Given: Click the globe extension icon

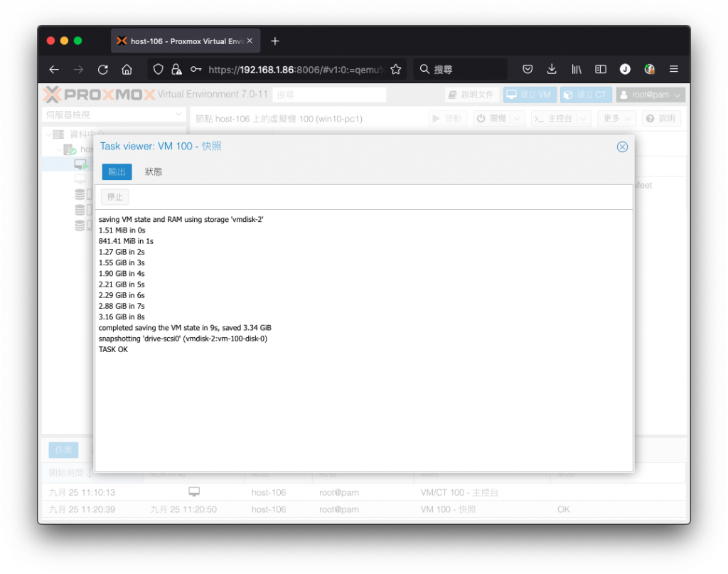Looking at the screenshot, I should (x=650, y=70).
